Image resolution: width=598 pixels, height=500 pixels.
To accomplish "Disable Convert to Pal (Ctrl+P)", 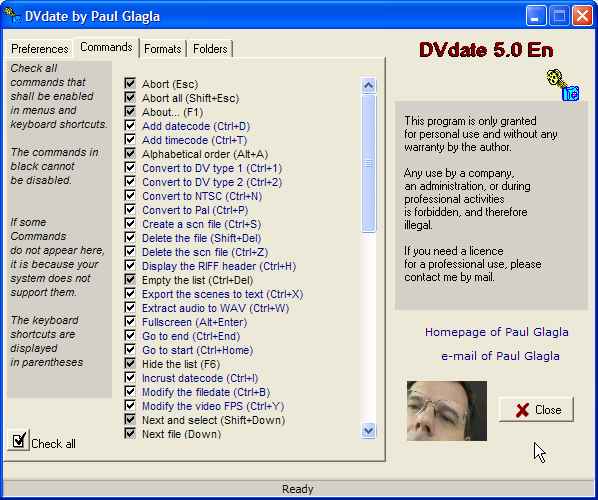I will point(130,209).
